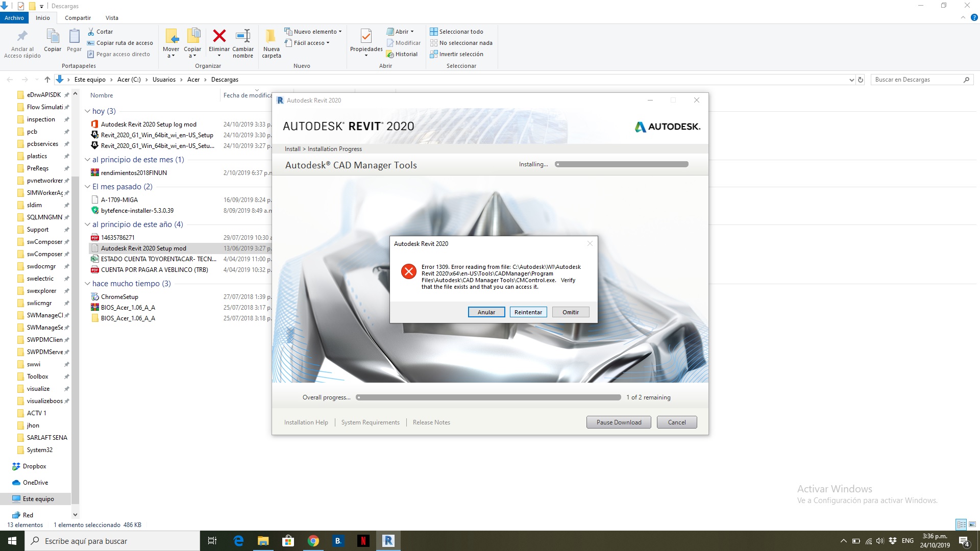Expand the address bar history dropdown

tap(851, 80)
